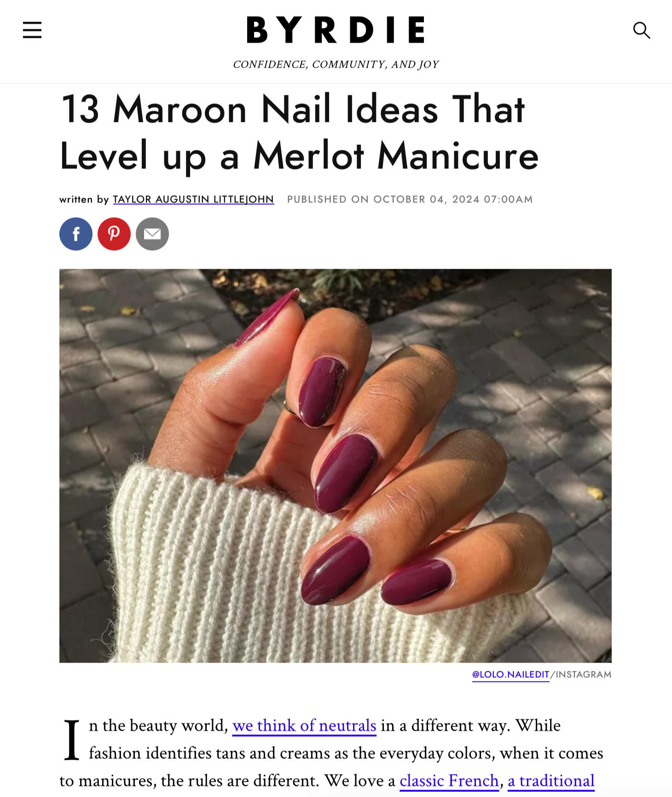This screenshot has width=672, height=797.
Task: Click the drop cap letter I
Action: click(x=71, y=739)
